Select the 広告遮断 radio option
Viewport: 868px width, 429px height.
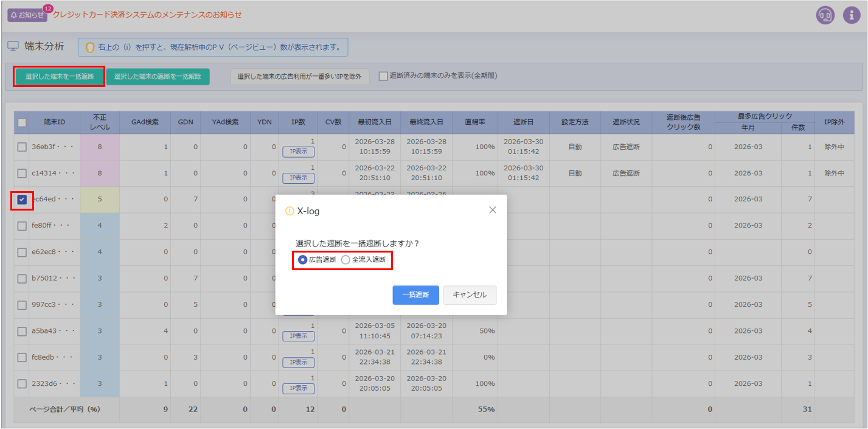point(303,260)
